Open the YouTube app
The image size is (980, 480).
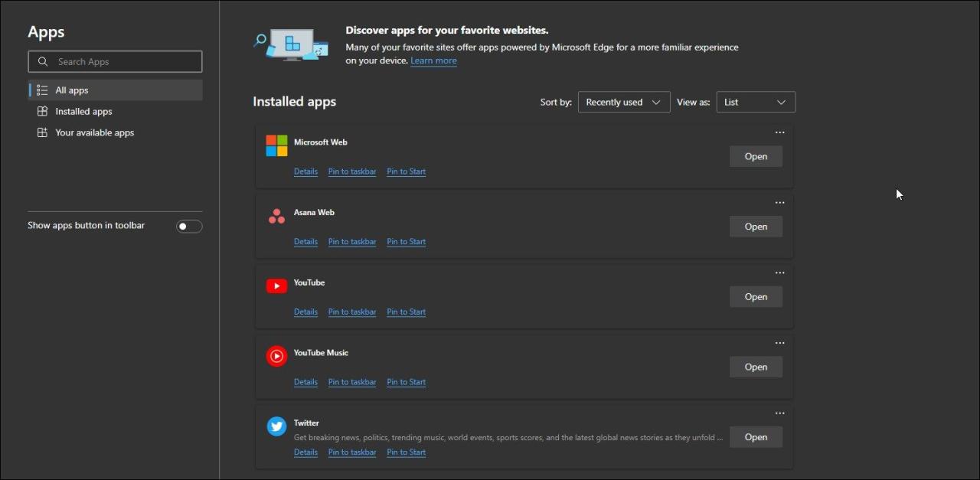(756, 297)
